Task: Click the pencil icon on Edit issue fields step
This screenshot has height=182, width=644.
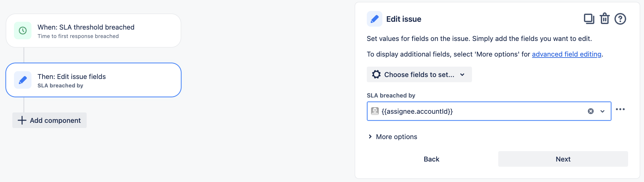Action: (x=23, y=80)
